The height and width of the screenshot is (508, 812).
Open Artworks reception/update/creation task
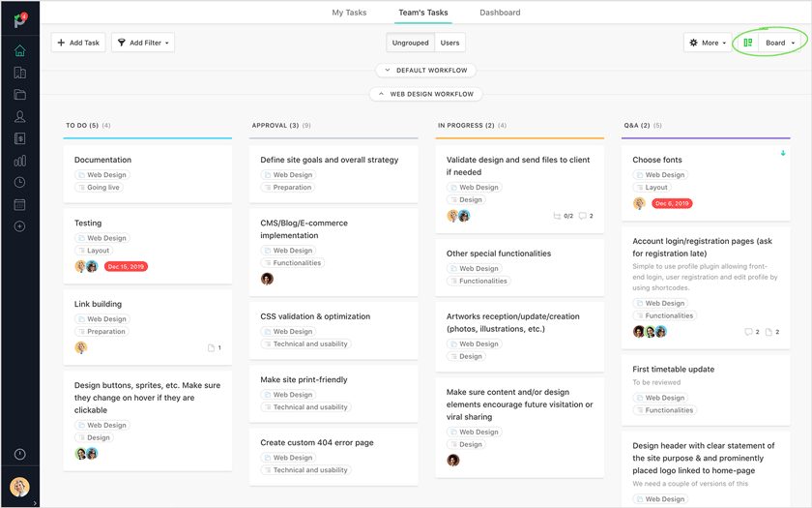click(x=519, y=337)
